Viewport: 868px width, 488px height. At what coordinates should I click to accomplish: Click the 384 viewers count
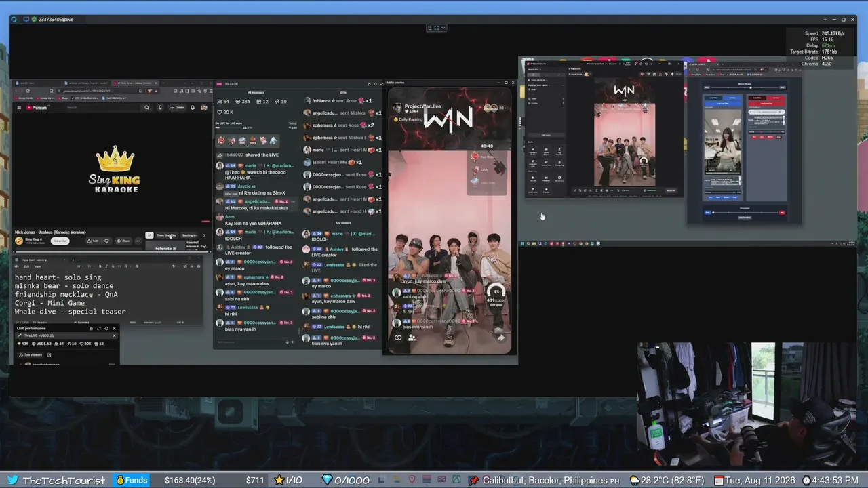(x=243, y=102)
